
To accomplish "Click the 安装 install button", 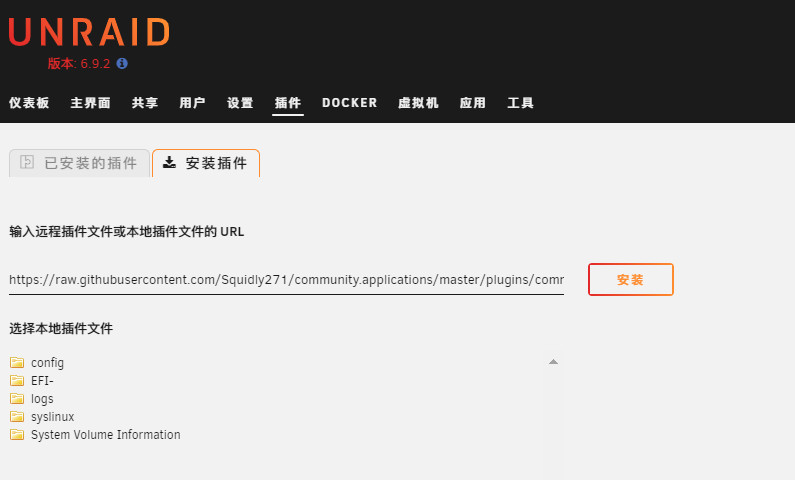I will click(631, 279).
